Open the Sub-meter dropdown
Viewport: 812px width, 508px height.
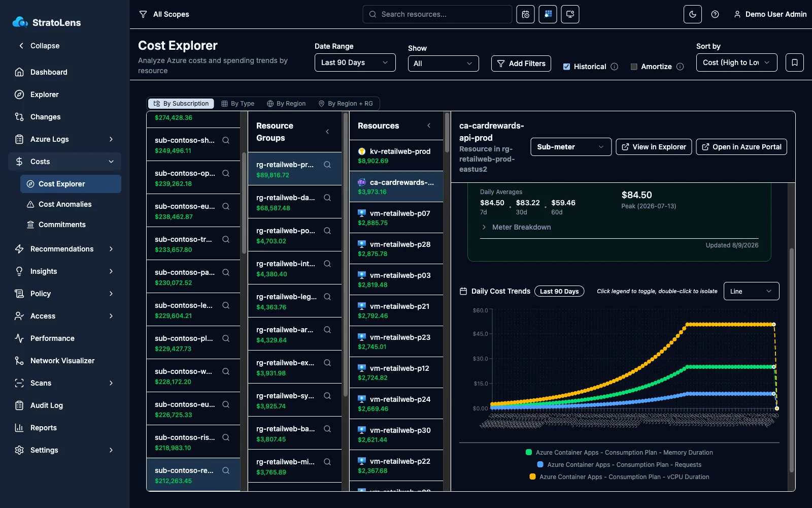pyautogui.click(x=571, y=147)
